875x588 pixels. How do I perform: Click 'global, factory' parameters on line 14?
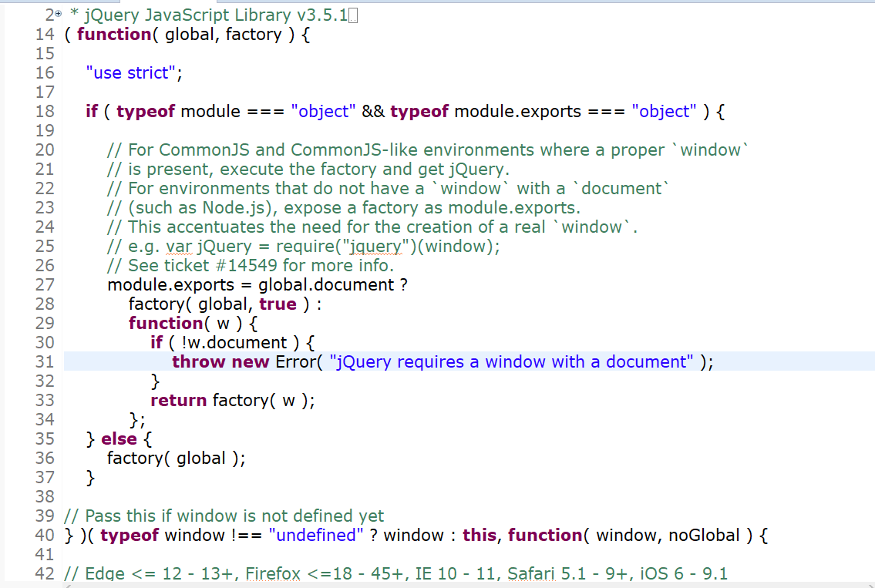[224, 35]
